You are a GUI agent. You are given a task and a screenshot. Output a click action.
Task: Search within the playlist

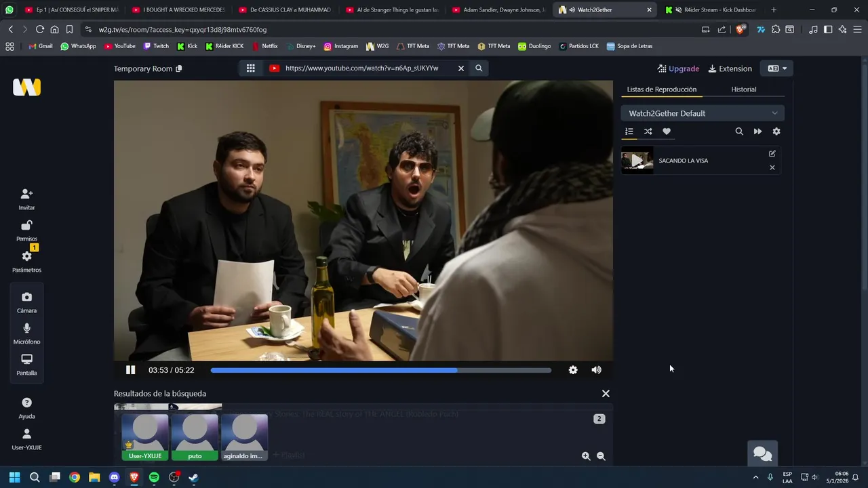pos(739,131)
